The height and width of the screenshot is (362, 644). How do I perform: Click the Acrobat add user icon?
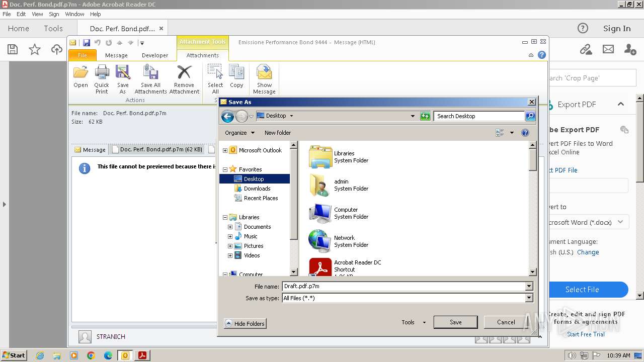[630, 49]
